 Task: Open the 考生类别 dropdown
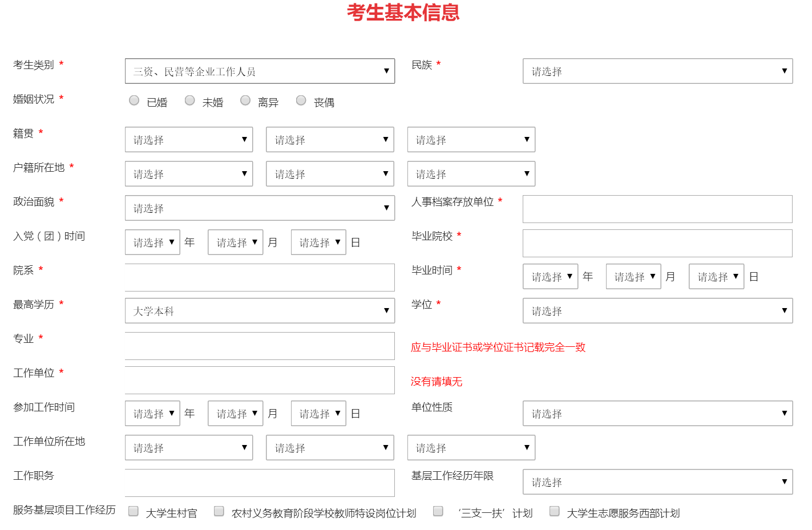[260, 71]
